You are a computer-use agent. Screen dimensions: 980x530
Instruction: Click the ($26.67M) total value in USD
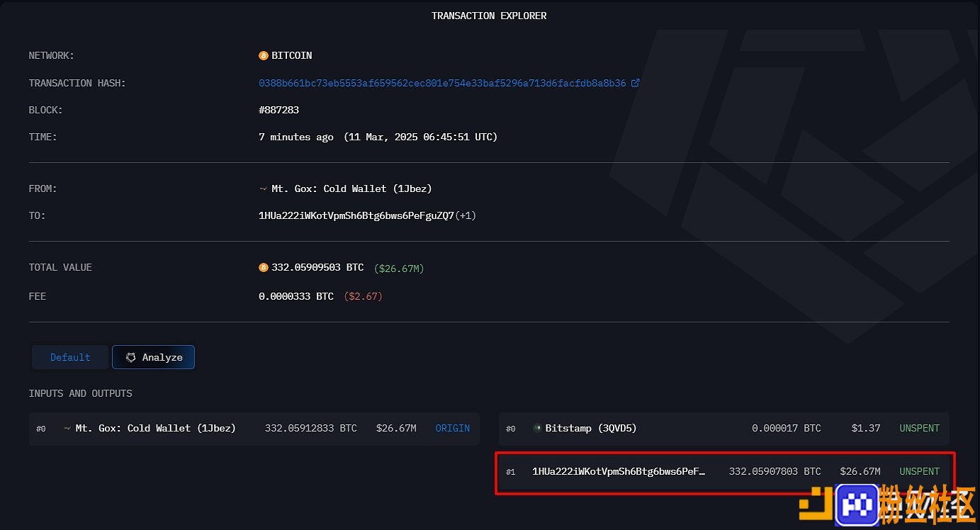(399, 269)
